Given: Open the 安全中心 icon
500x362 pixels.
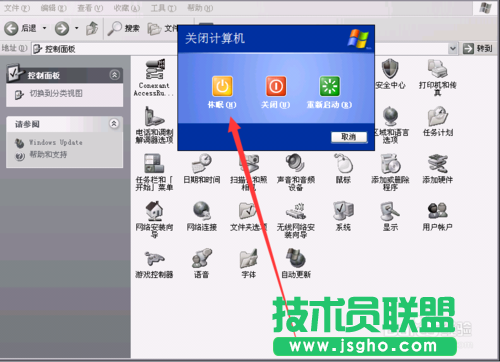Looking at the screenshot, I should (390, 74).
